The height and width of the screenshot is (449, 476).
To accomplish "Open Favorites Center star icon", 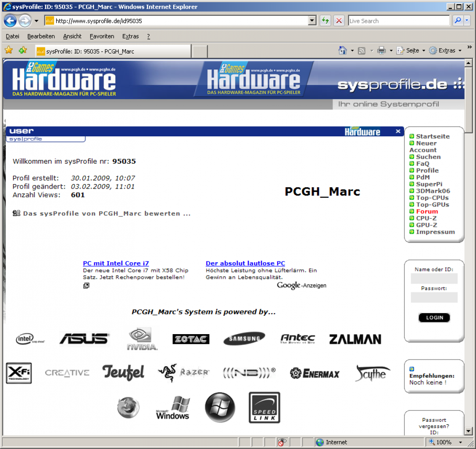I will click(9, 50).
